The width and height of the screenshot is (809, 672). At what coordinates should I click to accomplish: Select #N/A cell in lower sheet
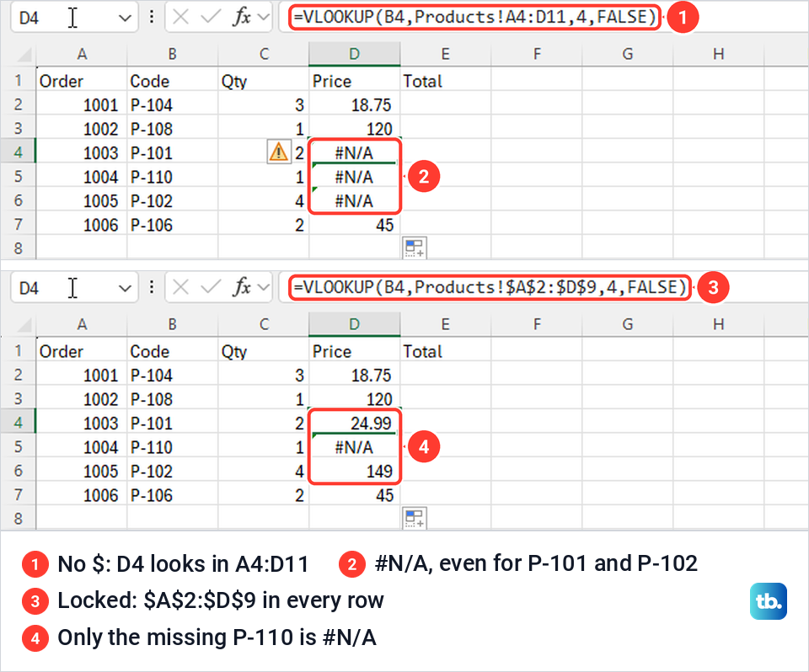click(355, 446)
